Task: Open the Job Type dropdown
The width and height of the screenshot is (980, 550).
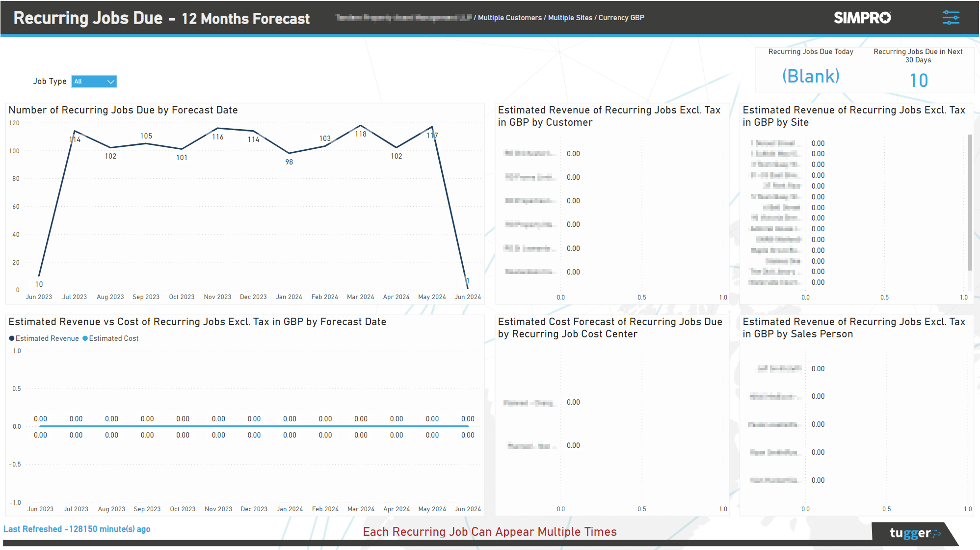Action: [94, 82]
